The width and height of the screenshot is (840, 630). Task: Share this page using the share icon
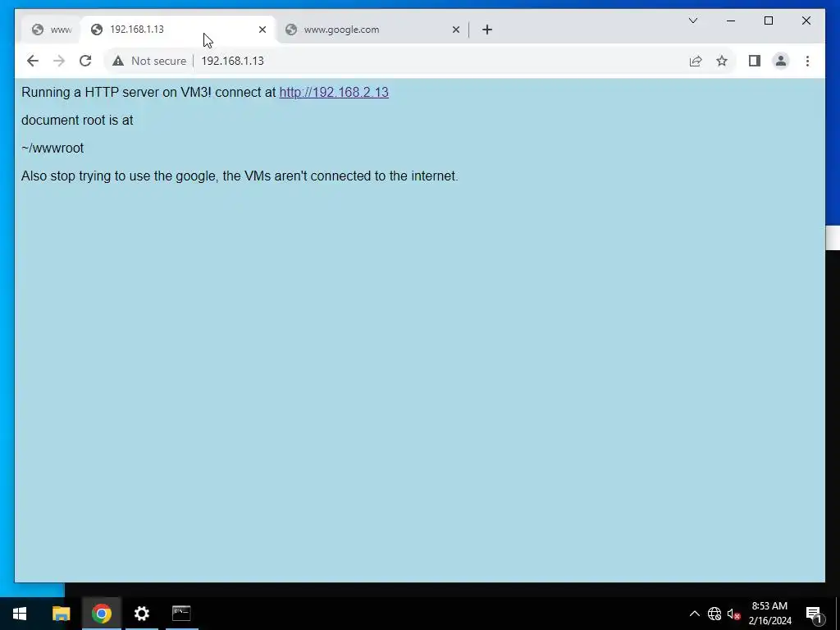click(696, 61)
